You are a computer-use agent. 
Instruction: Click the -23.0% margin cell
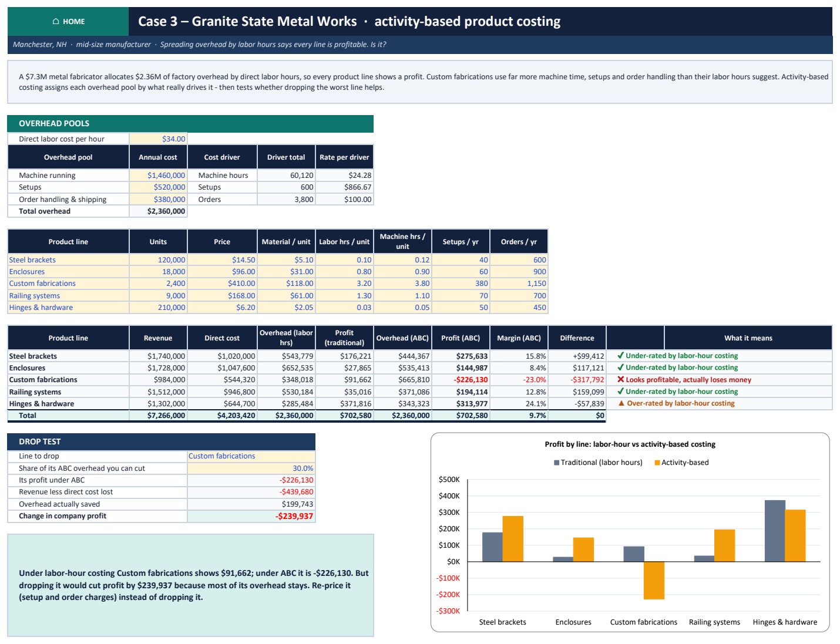click(519, 380)
